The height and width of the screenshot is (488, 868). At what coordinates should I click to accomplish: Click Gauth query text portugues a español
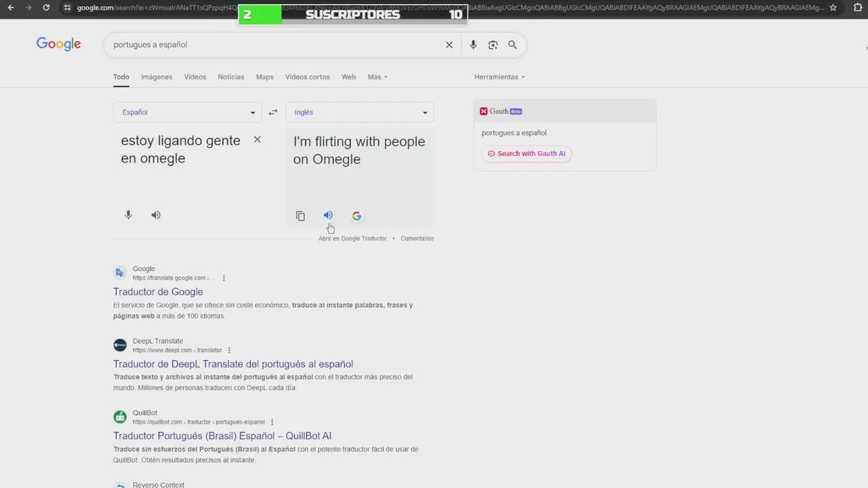click(x=514, y=133)
